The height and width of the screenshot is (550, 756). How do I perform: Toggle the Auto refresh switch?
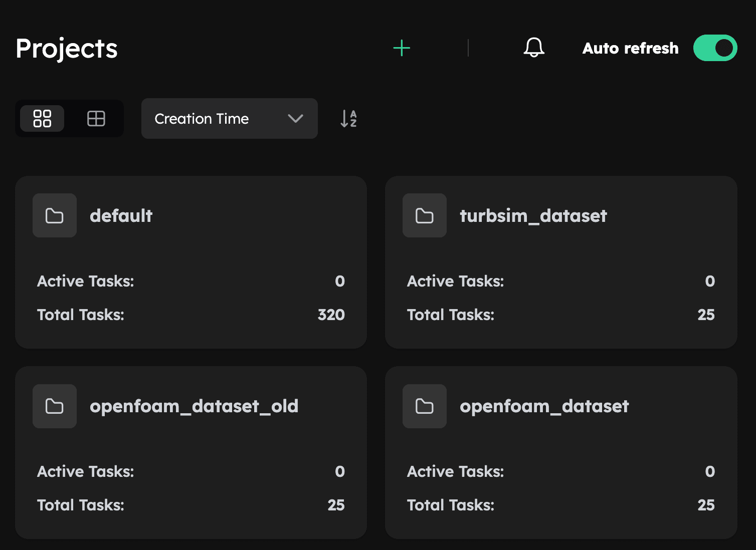coord(715,48)
